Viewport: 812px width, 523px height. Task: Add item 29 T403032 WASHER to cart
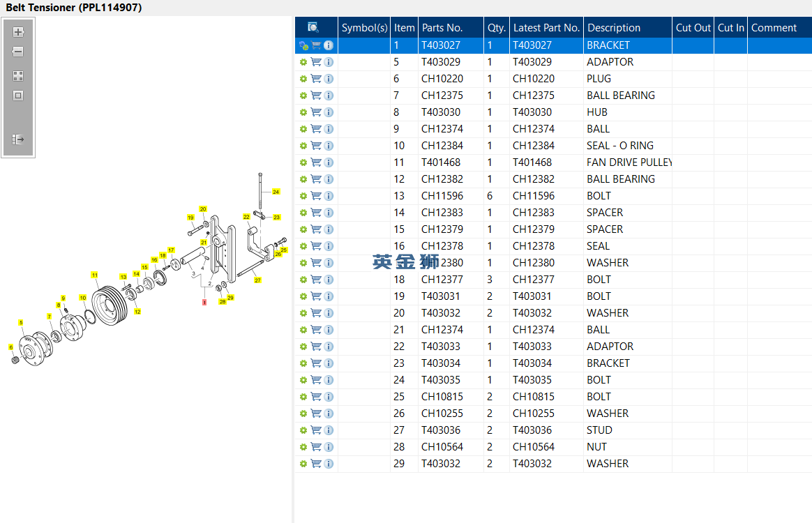click(x=316, y=464)
